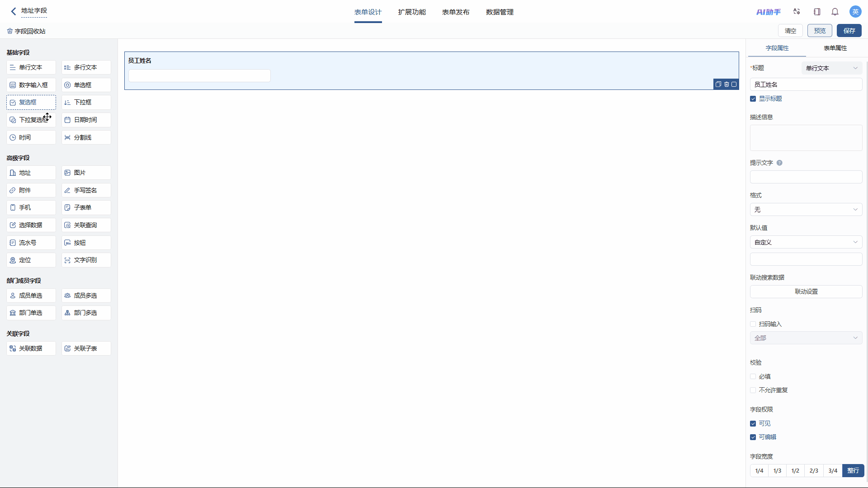Switch to the 数据管理 tab
868x488 pixels.
click(500, 12)
